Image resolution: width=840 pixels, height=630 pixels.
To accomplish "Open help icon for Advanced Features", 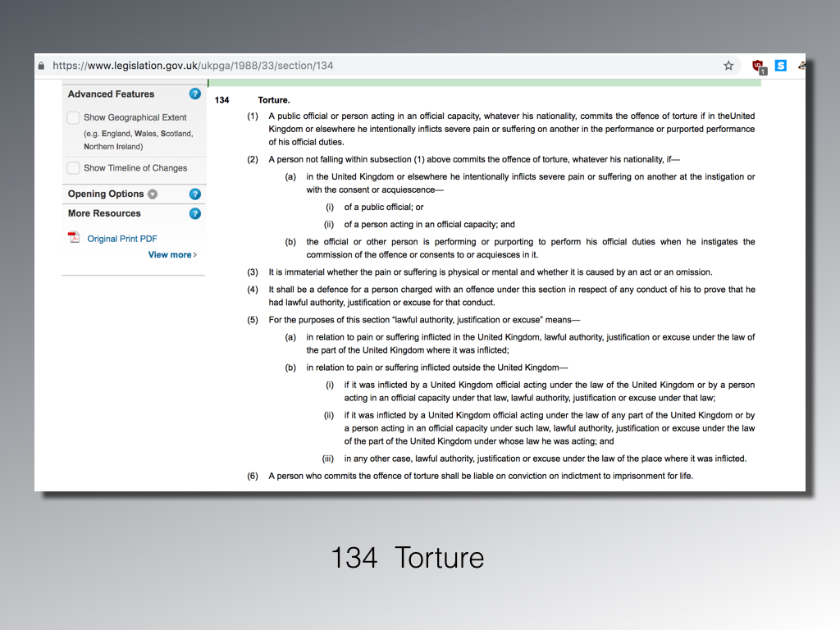I will click(x=195, y=94).
